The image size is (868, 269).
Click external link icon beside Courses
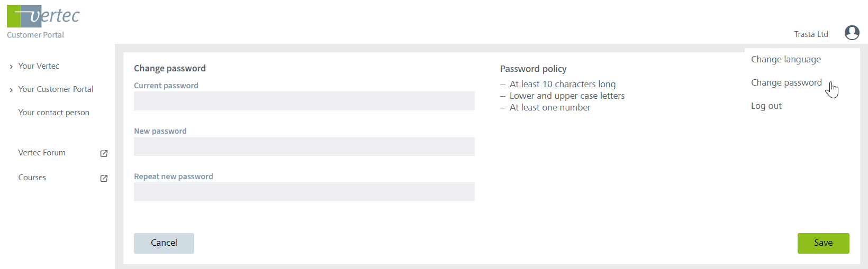(104, 178)
